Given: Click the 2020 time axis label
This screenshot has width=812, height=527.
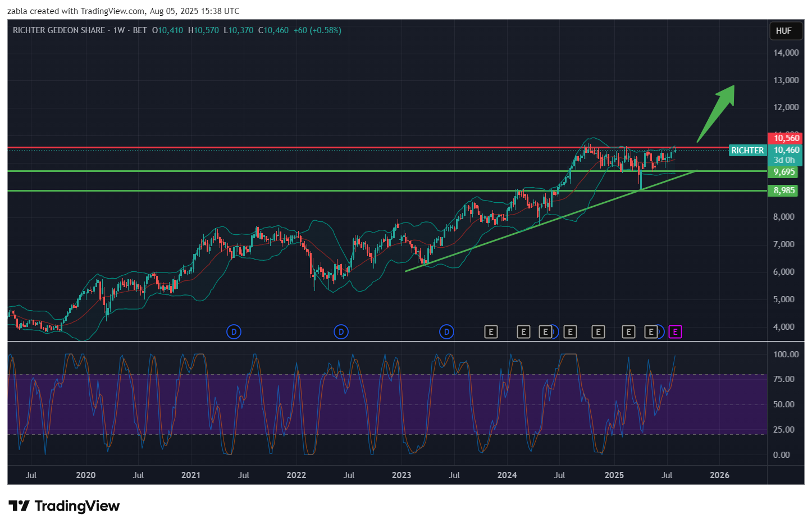Looking at the screenshot, I should [x=85, y=475].
